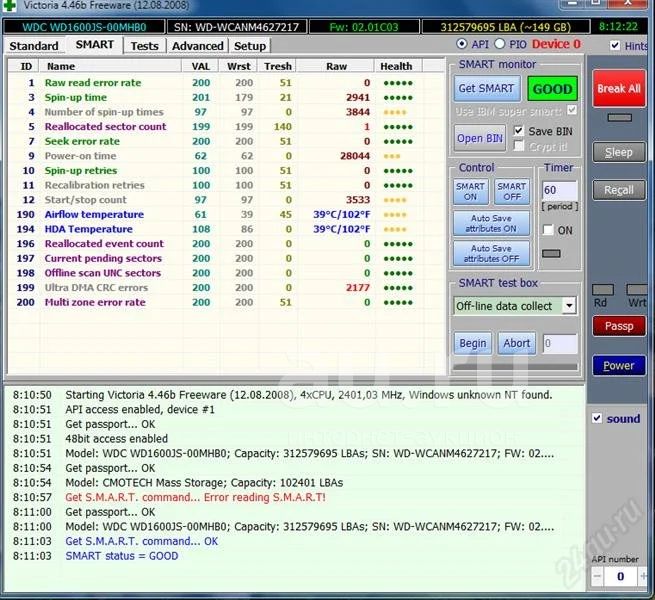Click Begin in SMART test box
Viewport: 655px width, 600px height.
472,343
